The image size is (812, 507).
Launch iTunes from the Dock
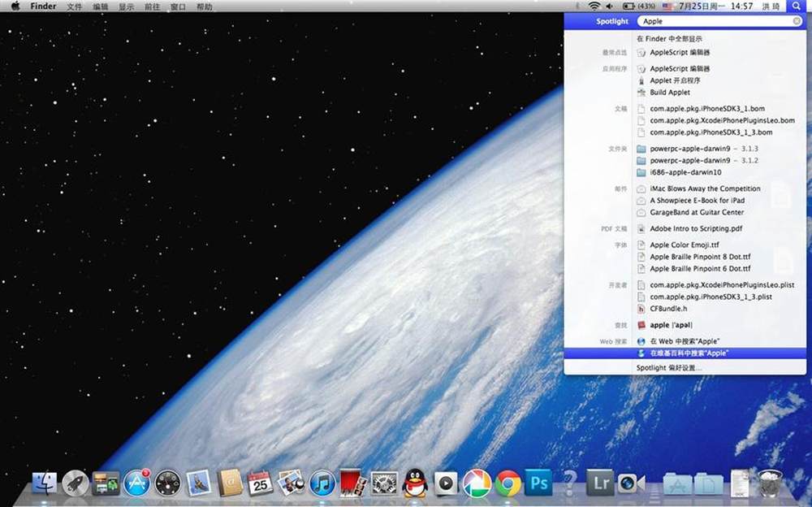322,483
